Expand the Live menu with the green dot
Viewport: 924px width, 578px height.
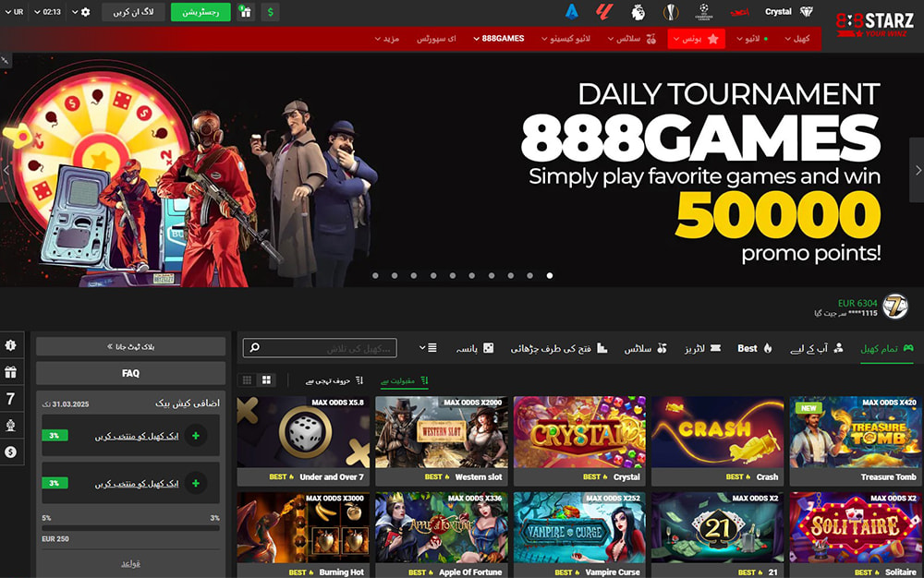pos(752,39)
